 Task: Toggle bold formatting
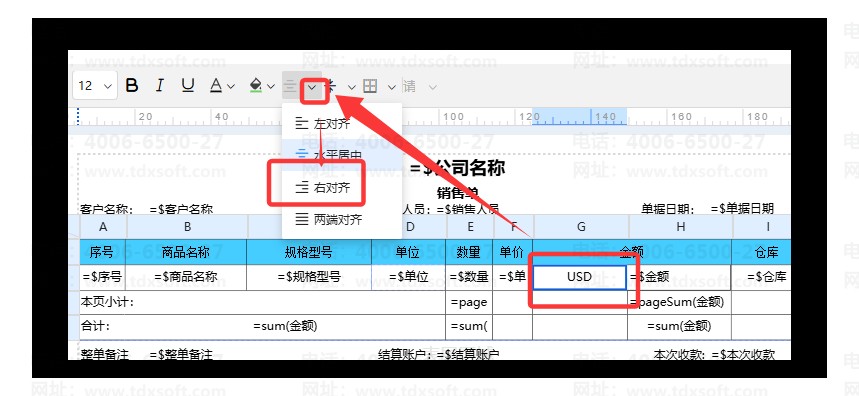131,85
